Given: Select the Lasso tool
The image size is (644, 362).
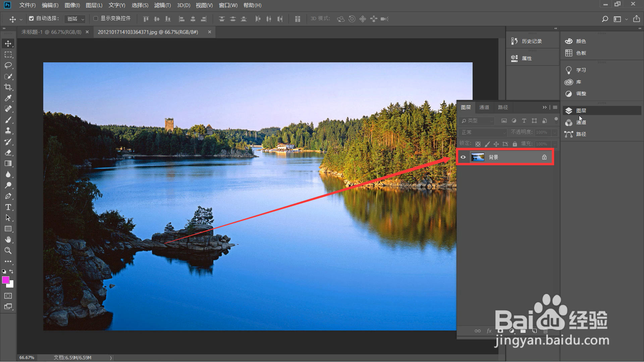Looking at the screenshot, I should point(8,65).
